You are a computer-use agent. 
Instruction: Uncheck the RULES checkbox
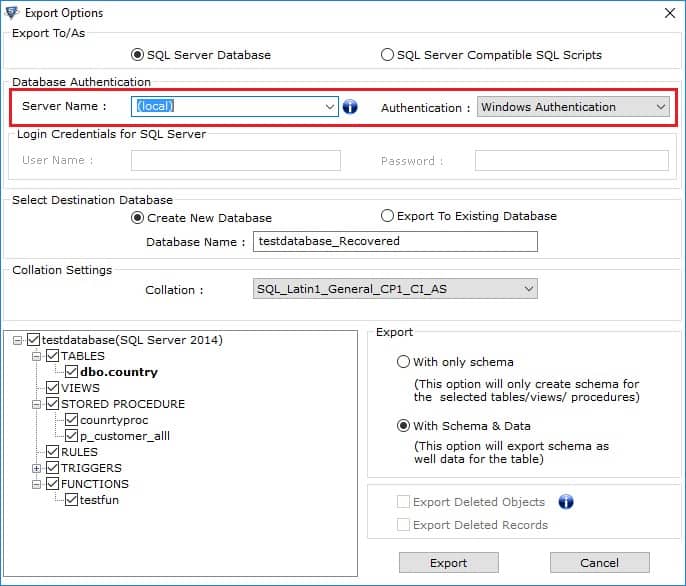[52, 452]
